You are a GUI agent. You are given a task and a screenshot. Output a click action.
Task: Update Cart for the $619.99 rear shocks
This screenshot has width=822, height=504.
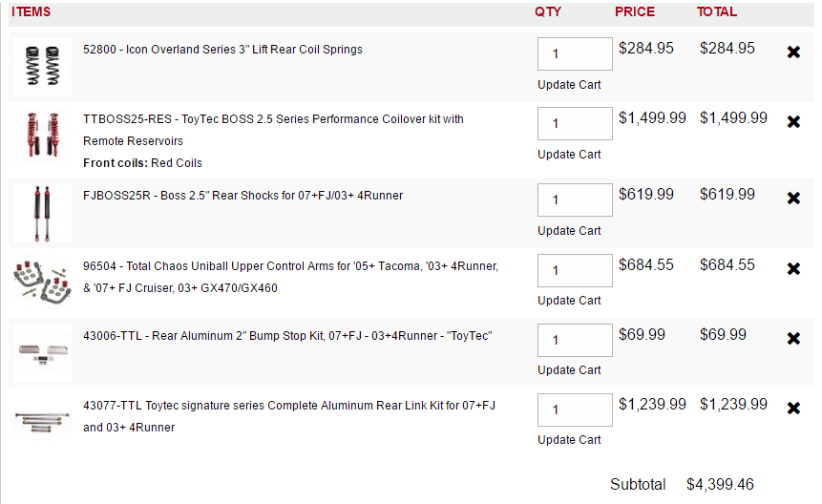(569, 231)
